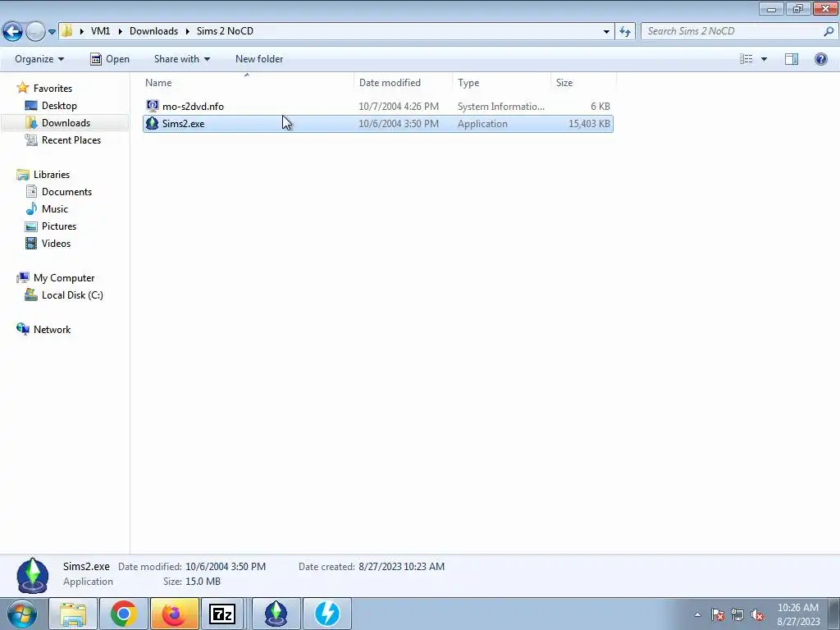Open the address bar history dropdown
Image resolution: width=840 pixels, height=630 pixels.
coord(606,32)
